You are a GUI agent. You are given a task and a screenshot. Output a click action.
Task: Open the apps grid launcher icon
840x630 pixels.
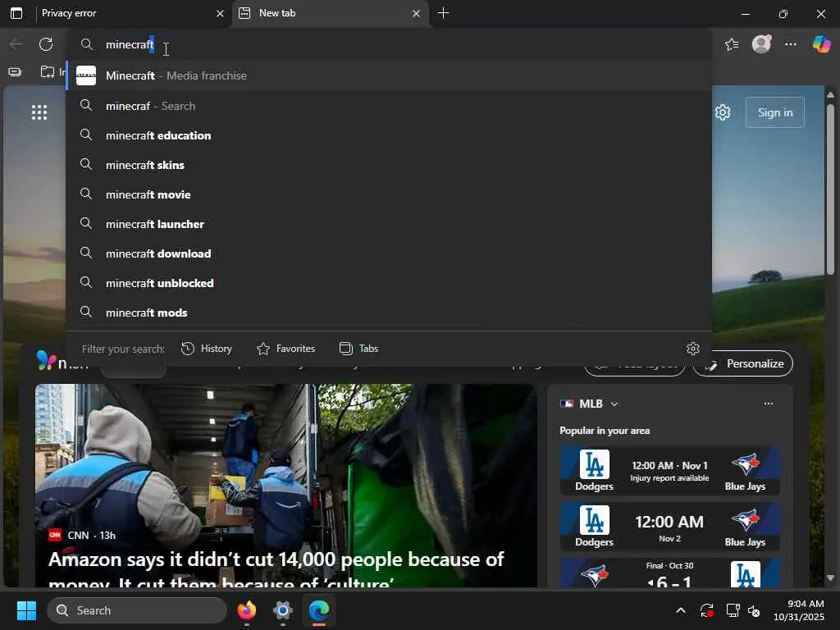[x=39, y=112]
